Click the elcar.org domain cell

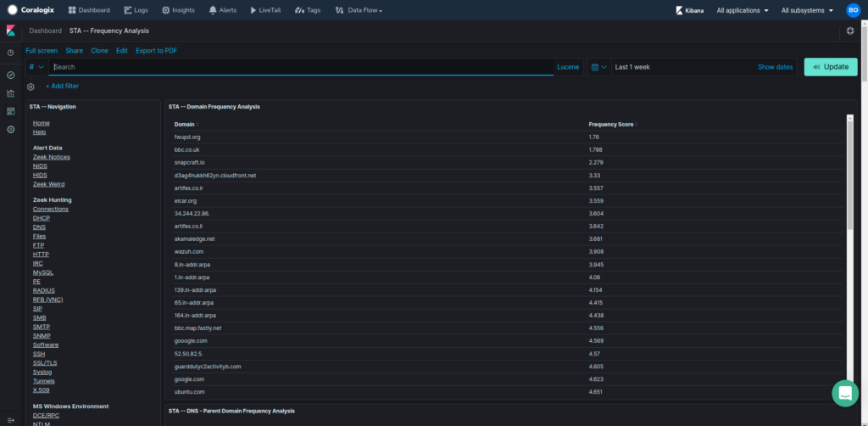tap(186, 200)
